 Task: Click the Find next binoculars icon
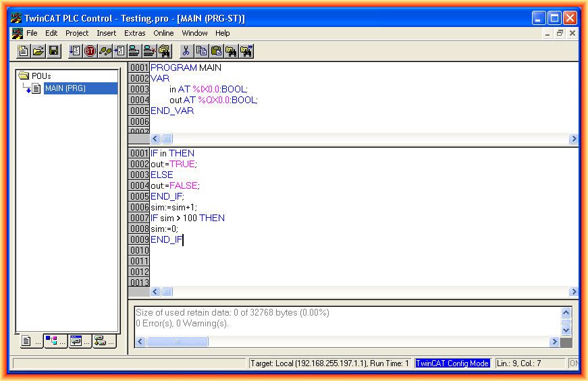click(246, 51)
